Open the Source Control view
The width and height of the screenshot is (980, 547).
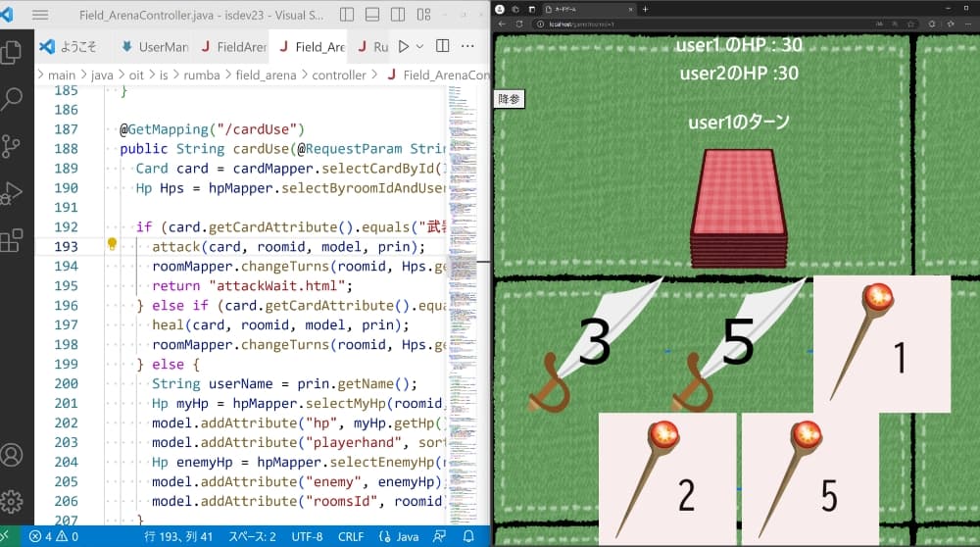coord(11,146)
